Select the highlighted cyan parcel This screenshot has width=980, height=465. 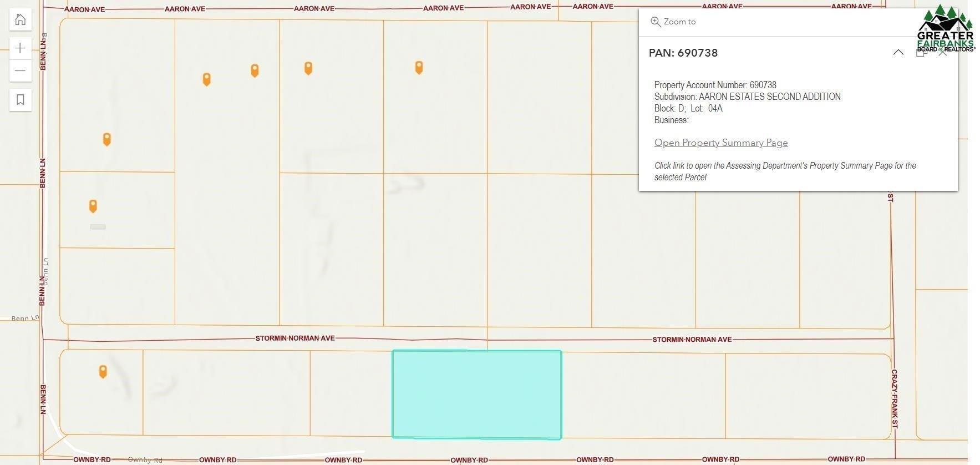point(476,394)
